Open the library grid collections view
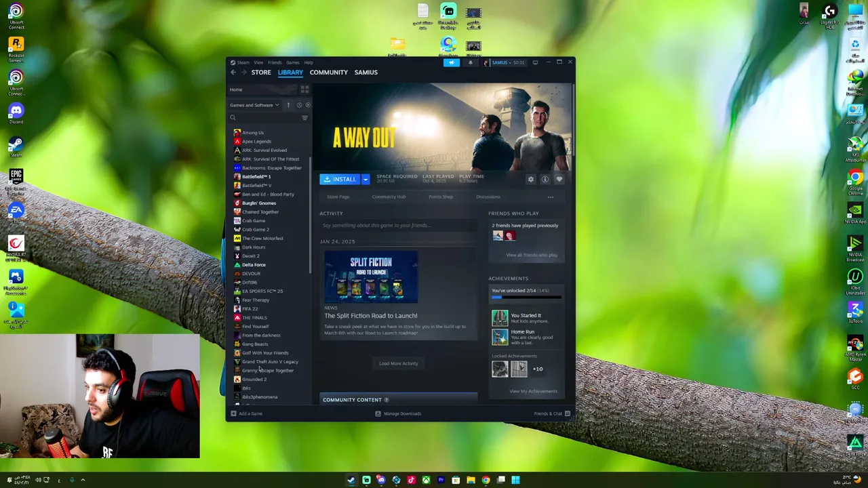 304,89
